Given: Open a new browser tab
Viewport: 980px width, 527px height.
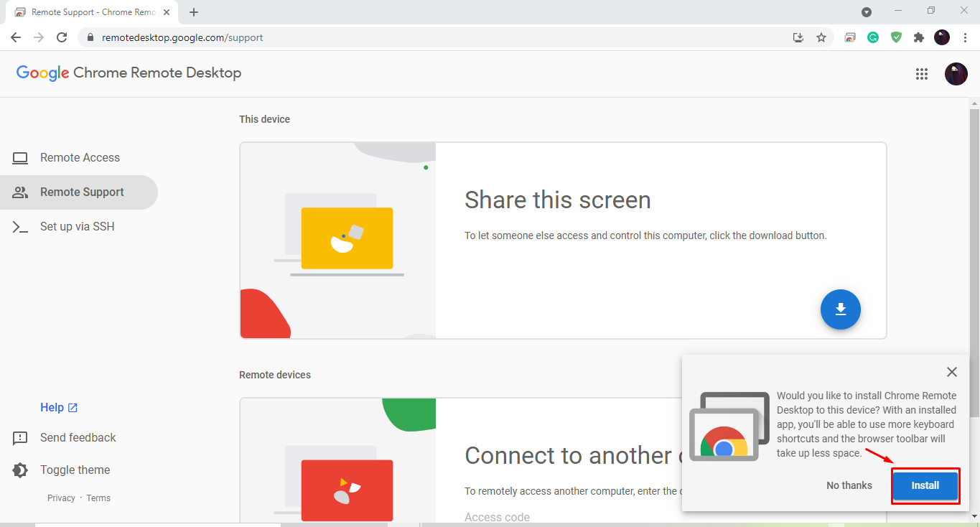Looking at the screenshot, I should (194, 12).
